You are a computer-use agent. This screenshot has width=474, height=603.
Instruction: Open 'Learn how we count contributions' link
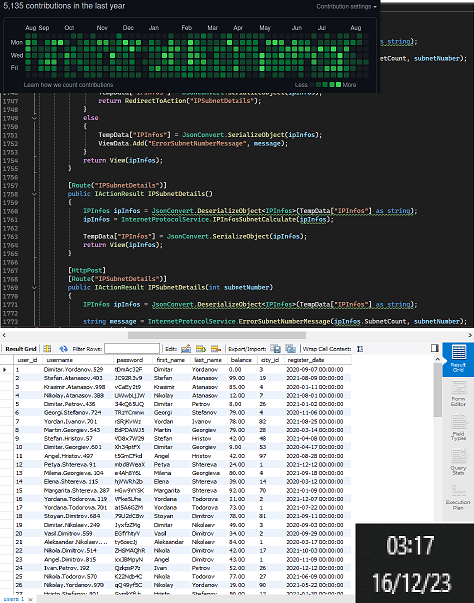[x=68, y=85]
